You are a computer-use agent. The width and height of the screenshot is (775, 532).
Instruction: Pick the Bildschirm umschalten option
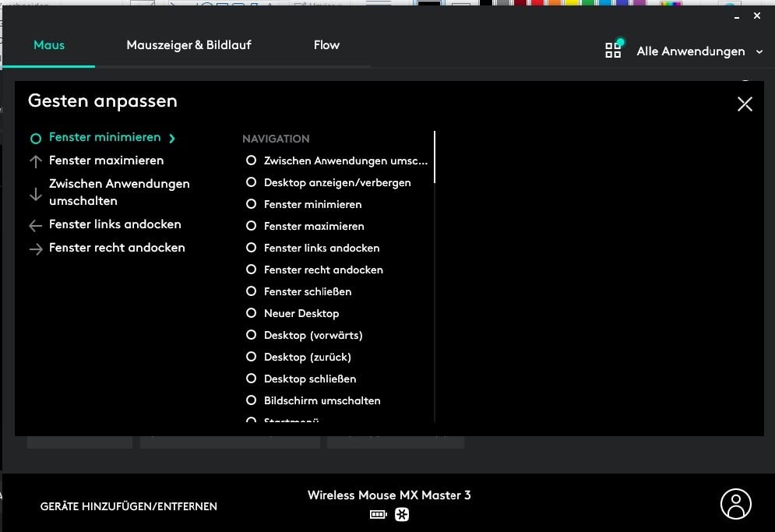point(313,400)
